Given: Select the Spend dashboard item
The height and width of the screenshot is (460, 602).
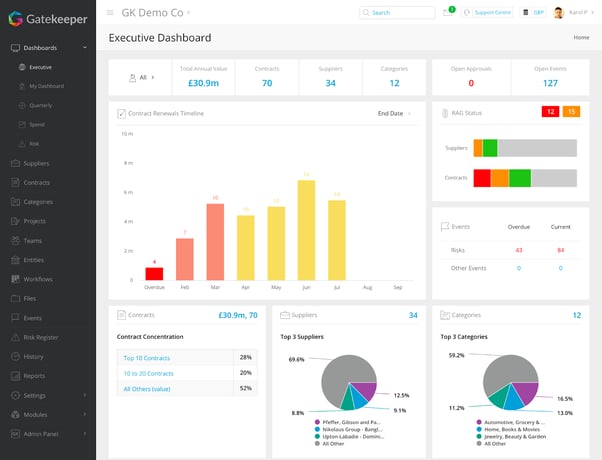Looking at the screenshot, I should 37,124.
